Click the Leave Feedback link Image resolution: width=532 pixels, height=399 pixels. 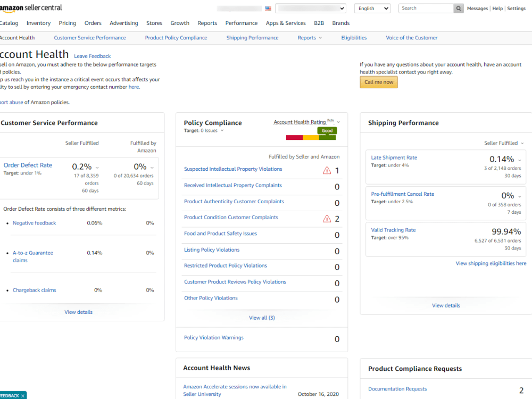(x=92, y=56)
